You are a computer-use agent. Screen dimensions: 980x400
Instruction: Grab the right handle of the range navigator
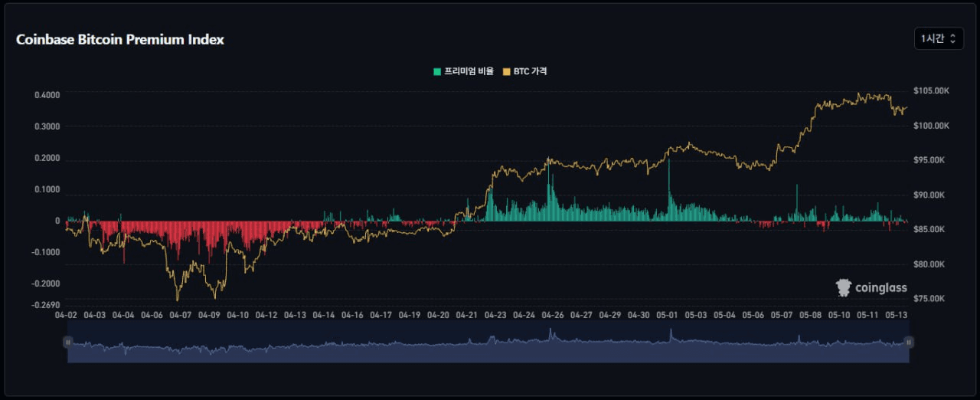[909, 342]
